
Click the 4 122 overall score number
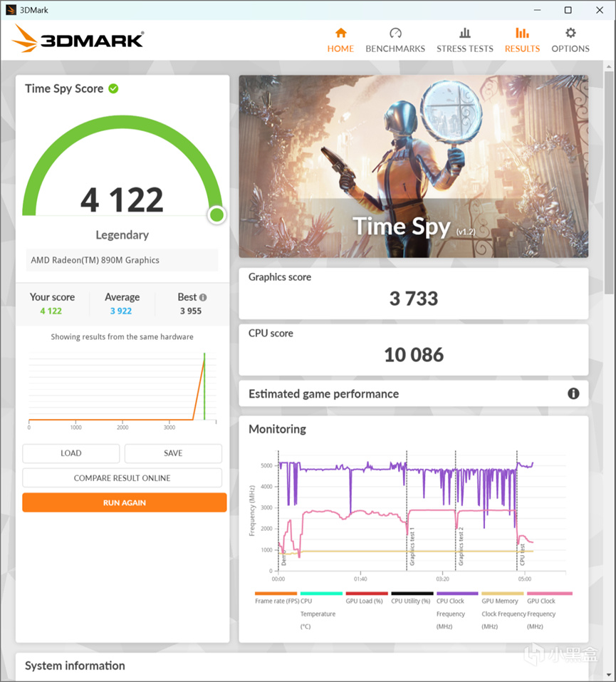[x=122, y=200]
